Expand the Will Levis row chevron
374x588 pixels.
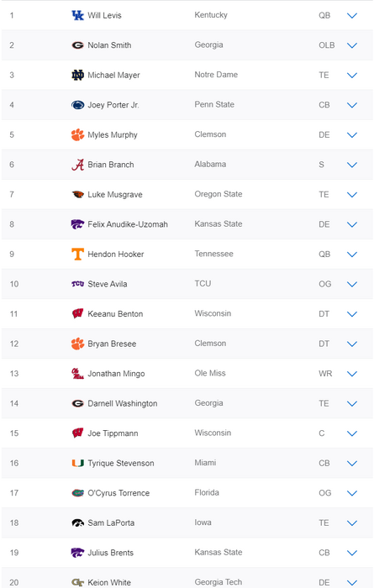pos(352,16)
